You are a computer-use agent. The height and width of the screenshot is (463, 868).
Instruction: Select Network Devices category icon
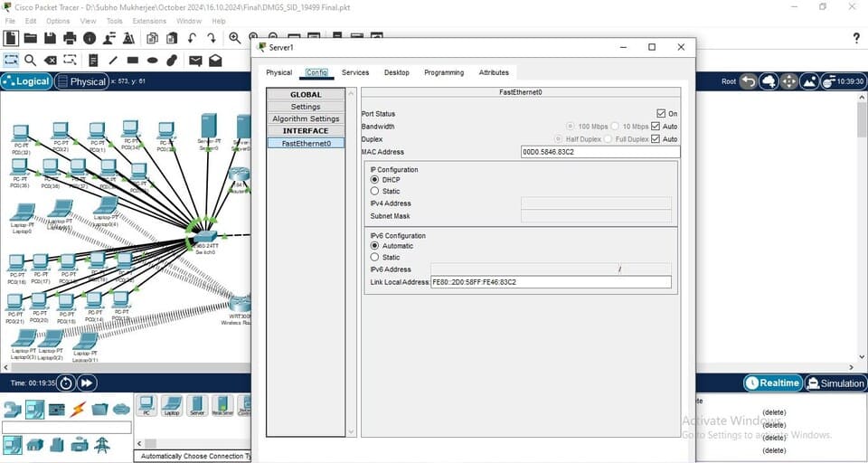pyautogui.click(x=12, y=410)
